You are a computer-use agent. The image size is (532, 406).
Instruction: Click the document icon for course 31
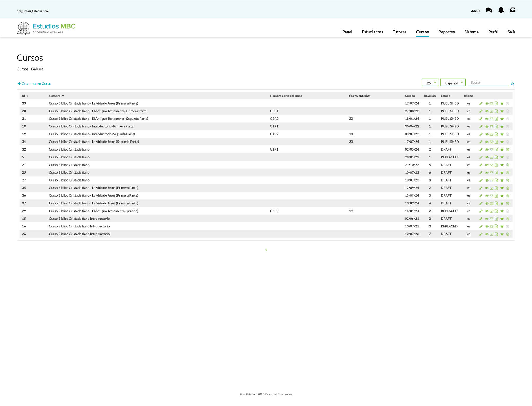coord(497,119)
